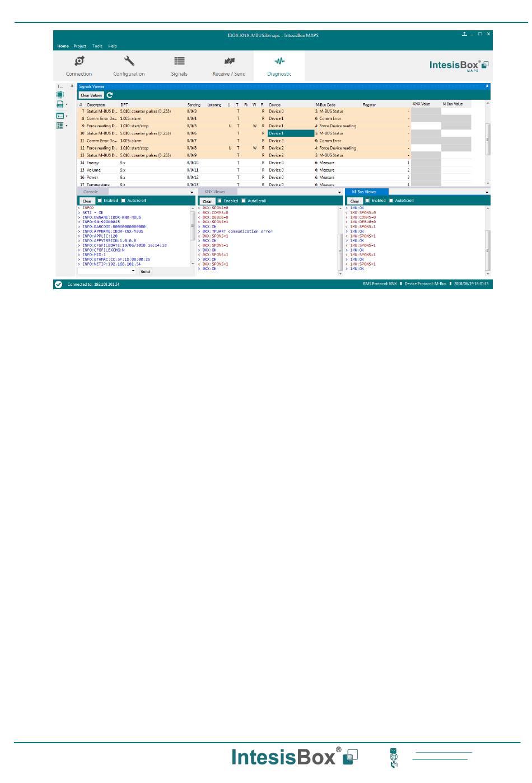
Task: Click the chip icon in the left toolbox
Action: point(60,95)
